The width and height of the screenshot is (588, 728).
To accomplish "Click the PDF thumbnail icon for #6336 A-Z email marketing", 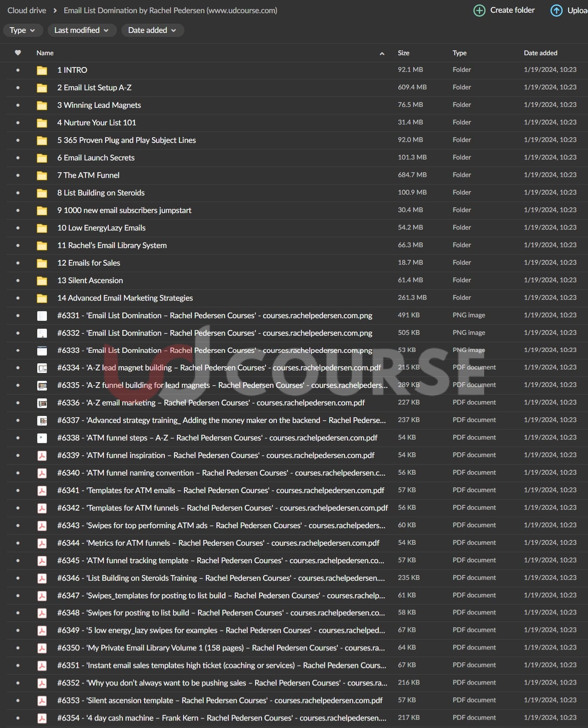I will click(42, 403).
